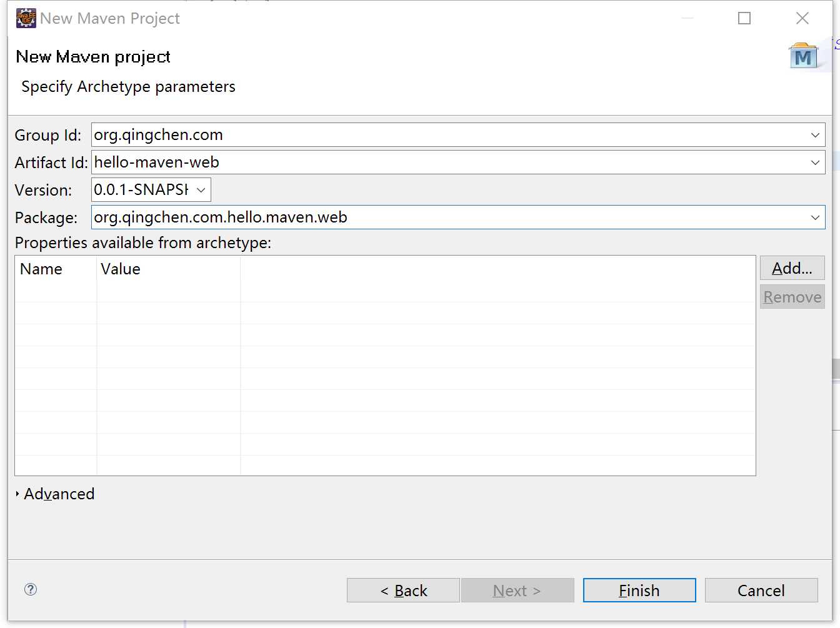The height and width of the screenshot is (628, 840).
Task: Click the Add... button
Action: click(792, 268)
